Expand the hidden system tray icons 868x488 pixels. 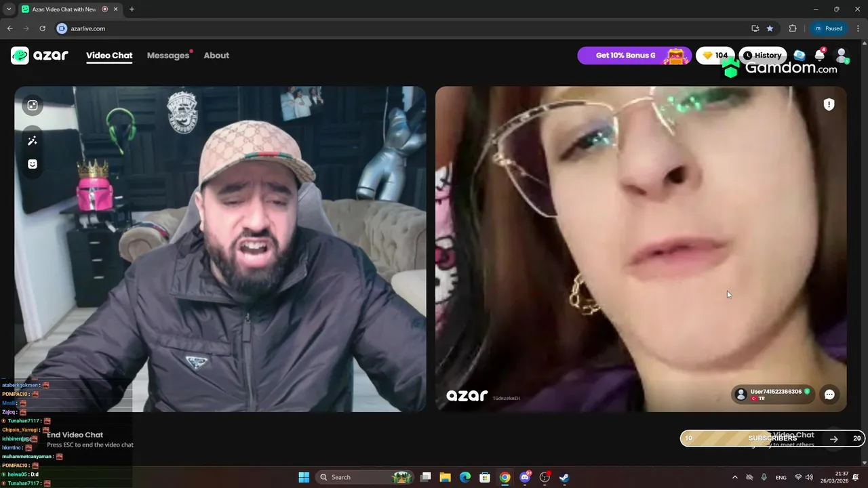pos(735,477)
